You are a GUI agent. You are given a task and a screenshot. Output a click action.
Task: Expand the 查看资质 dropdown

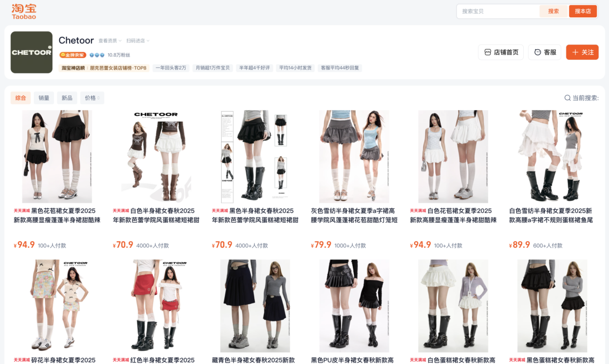coord(110,41)
